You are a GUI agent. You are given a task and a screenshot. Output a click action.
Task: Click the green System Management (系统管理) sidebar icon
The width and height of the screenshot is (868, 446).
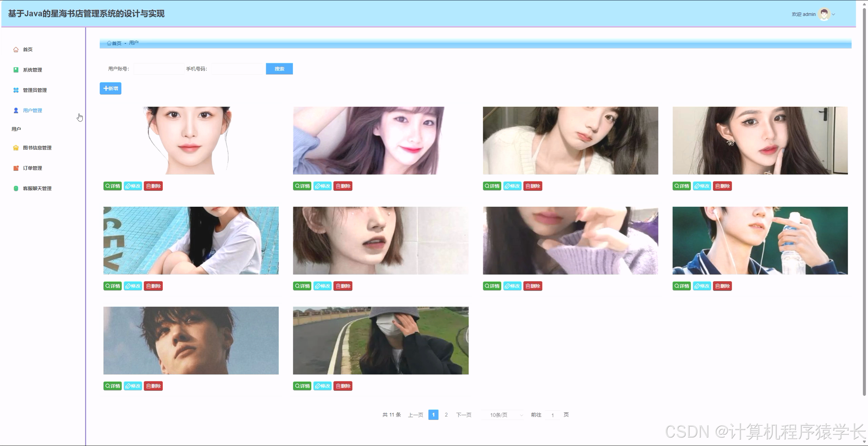[16, 70]
